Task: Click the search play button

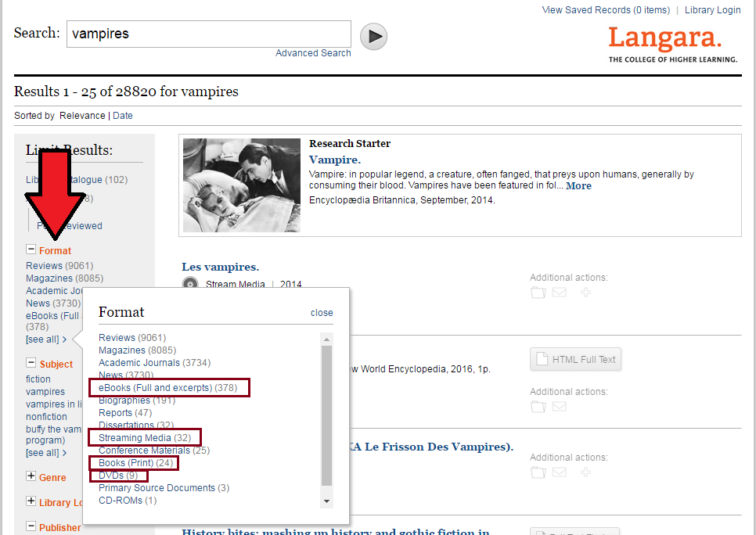Action: pyautogui.click(x=373, y=37)
